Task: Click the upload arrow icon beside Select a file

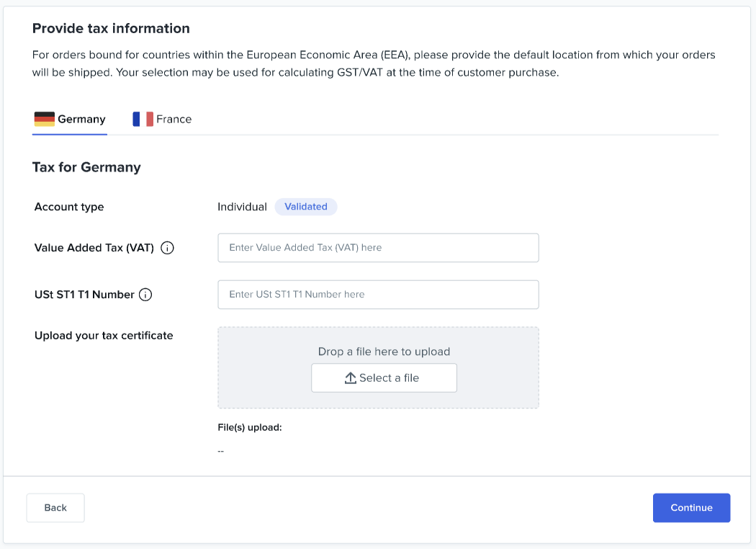Action: pos(351,378)
